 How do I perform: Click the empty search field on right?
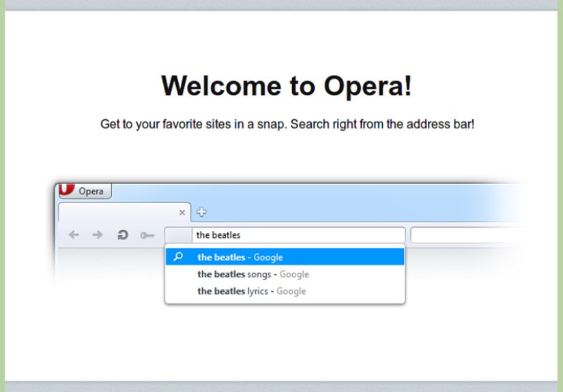(x=467, y=235)
